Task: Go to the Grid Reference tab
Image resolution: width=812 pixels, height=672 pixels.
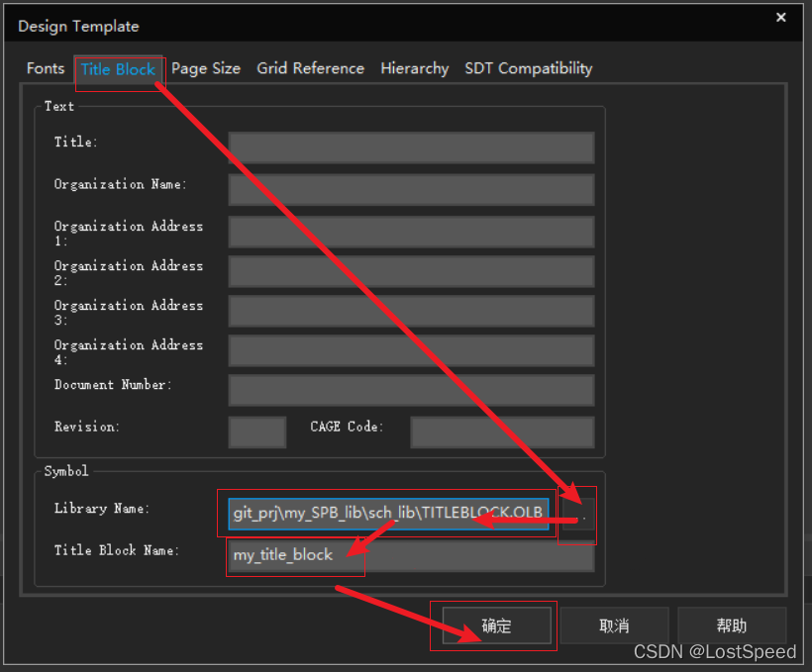Action: click(310, 68)
